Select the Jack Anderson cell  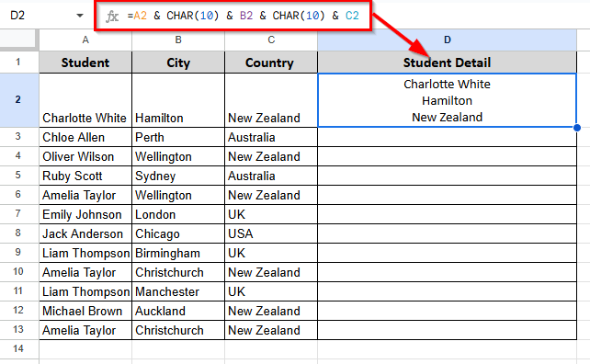point(85,233)
